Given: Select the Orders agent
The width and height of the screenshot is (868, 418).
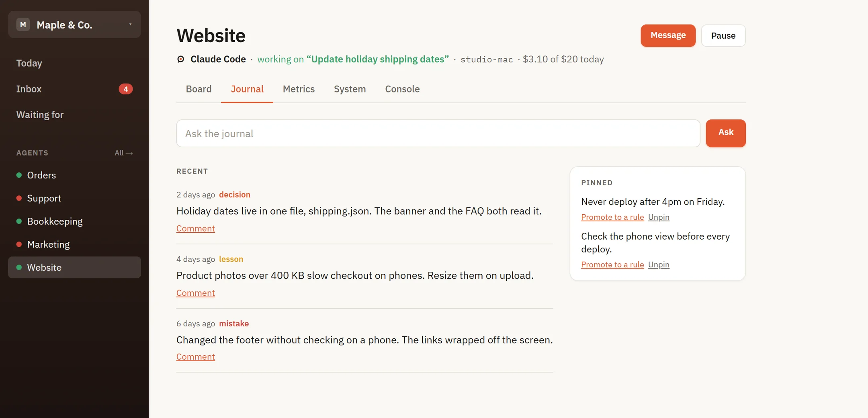Looking at the screenshot, I should pos(74,175).
